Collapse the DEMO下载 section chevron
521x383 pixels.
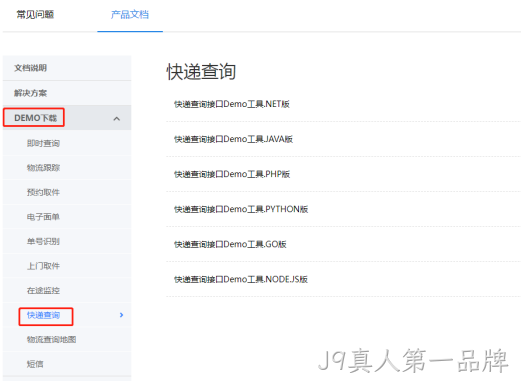(116, 119)
